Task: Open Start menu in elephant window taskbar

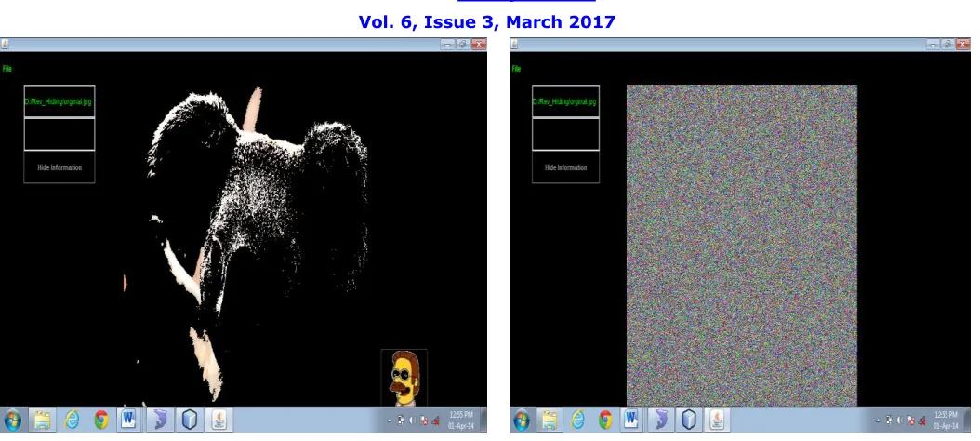Action: [x=12, y=420]
